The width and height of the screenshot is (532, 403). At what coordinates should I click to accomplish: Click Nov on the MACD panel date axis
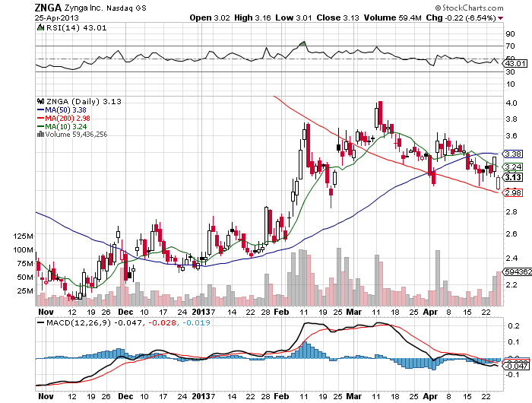[46, 396]
